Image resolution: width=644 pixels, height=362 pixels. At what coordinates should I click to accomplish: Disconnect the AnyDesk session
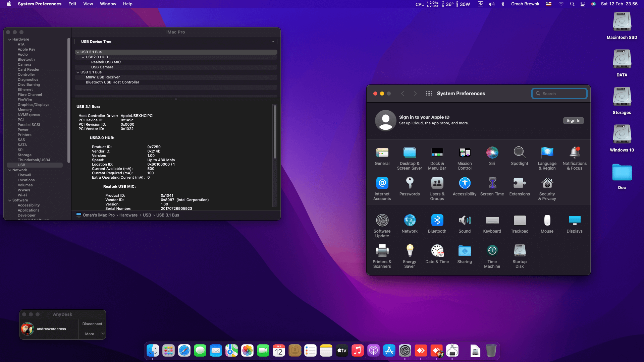pyautogui.click(x=92, y=324)
